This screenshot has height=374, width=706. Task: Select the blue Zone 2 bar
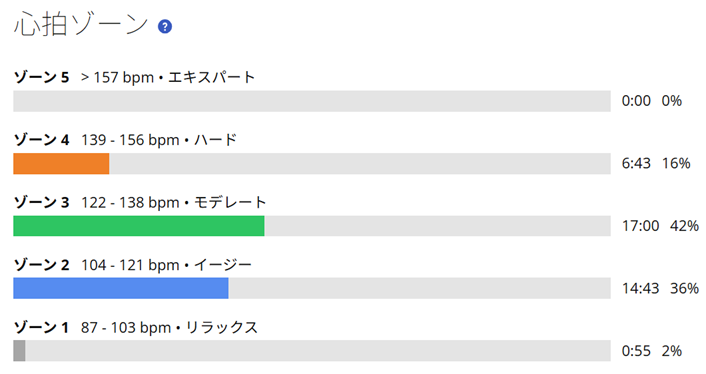121,288
